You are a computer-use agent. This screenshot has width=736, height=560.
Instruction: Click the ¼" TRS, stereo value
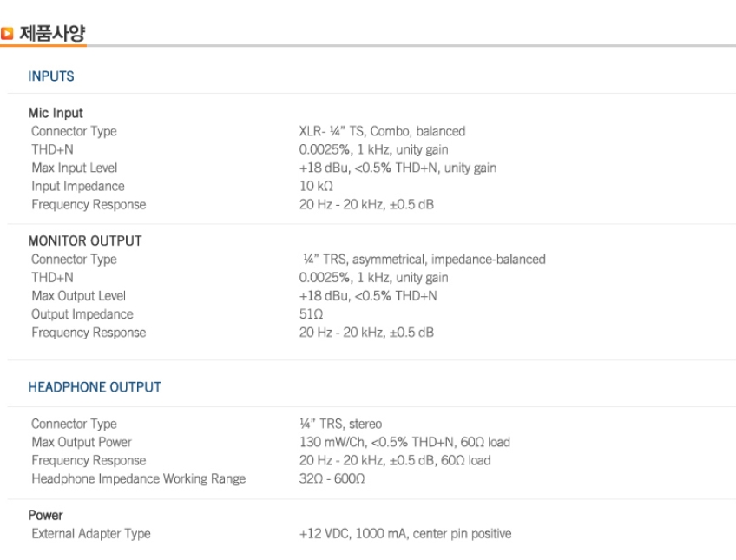pos(340,424)
